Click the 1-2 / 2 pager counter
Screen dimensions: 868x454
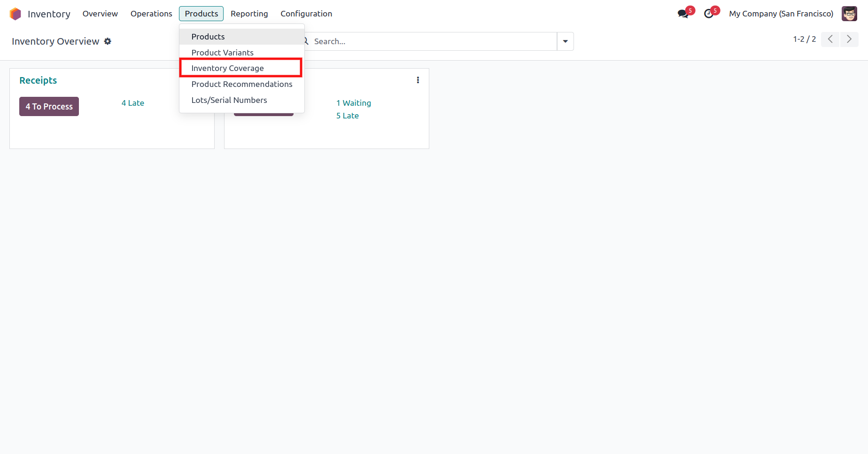click(804, 39)
